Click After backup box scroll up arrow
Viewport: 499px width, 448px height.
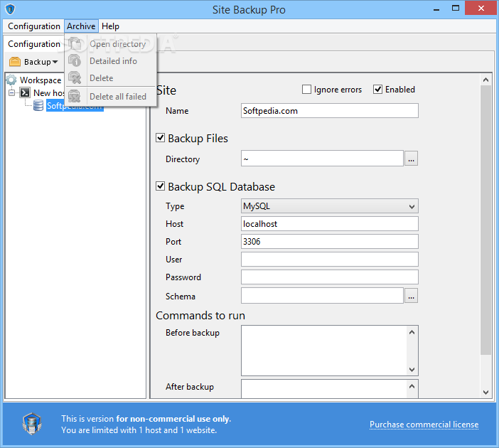coord(412,386)
